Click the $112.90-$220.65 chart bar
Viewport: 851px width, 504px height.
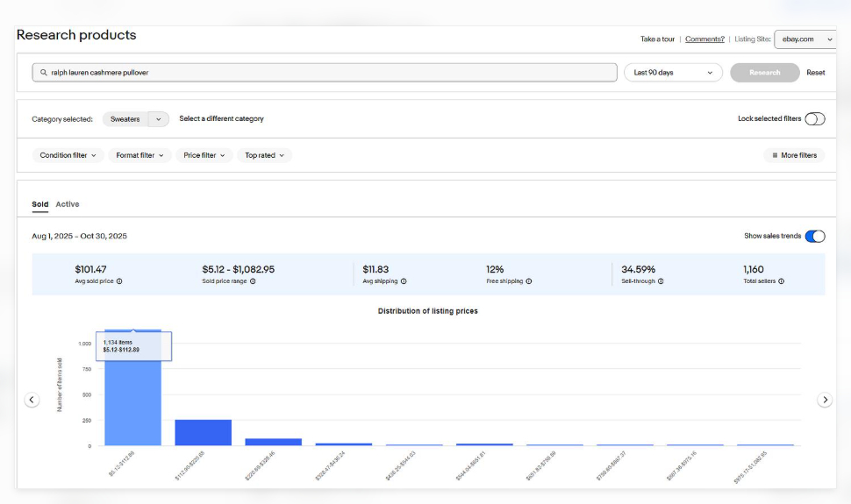[x=203, y=432]
